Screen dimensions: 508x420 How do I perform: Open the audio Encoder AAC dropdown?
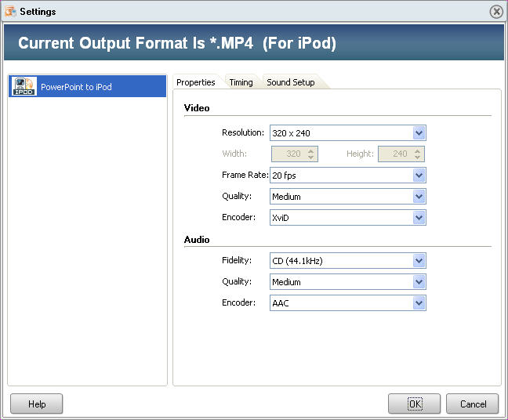(x=347, y=303)
